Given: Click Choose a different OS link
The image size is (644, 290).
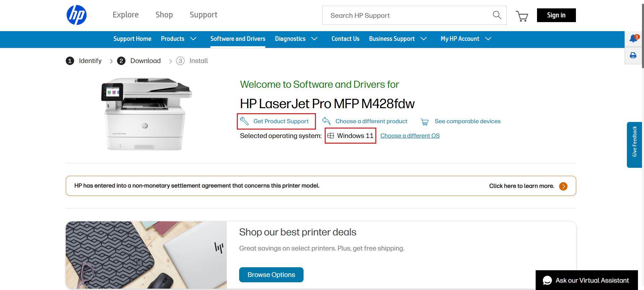Looking at the screenshot, I should (x=410, y=136).
